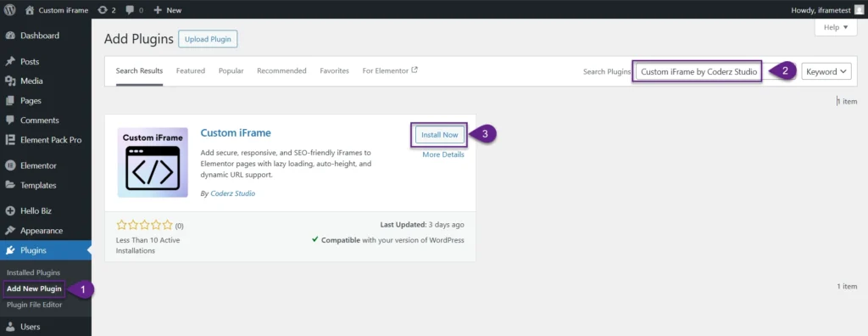Open Plugins in the sidebar
The image size is (868, 336).
(x=46, y=250)
